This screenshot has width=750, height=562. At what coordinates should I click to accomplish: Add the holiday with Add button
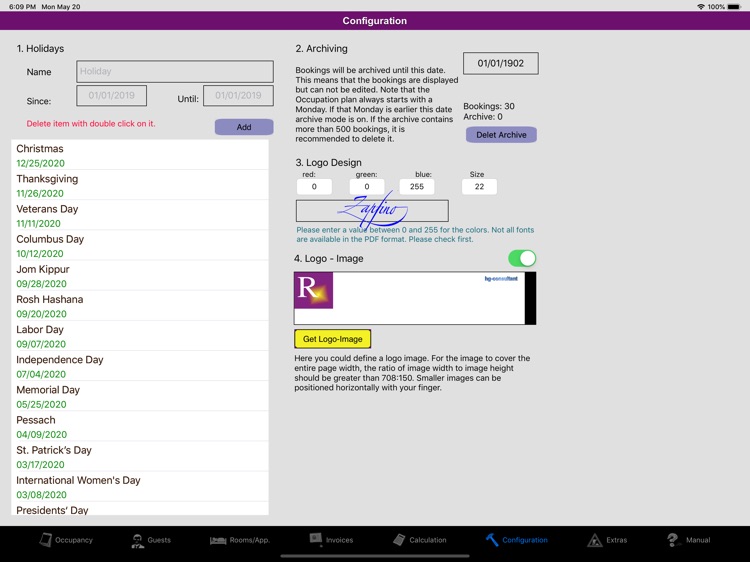244,127
